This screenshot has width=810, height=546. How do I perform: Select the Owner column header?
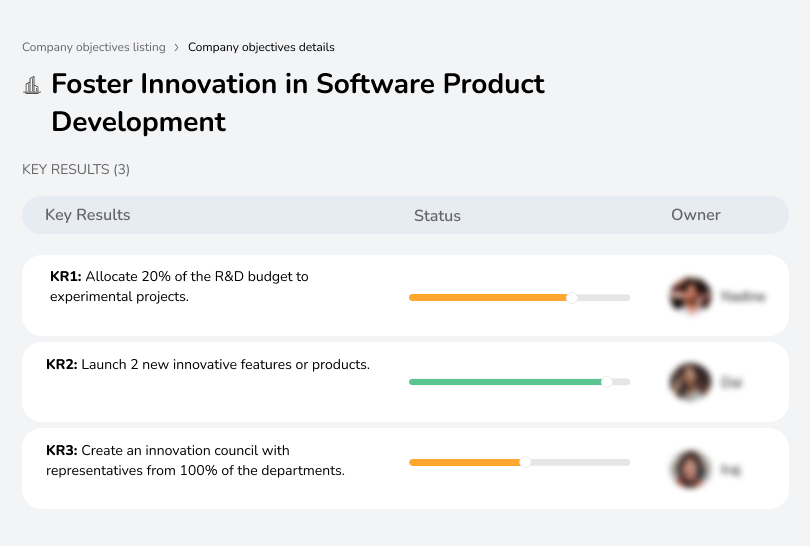click(x=696, y=215)
